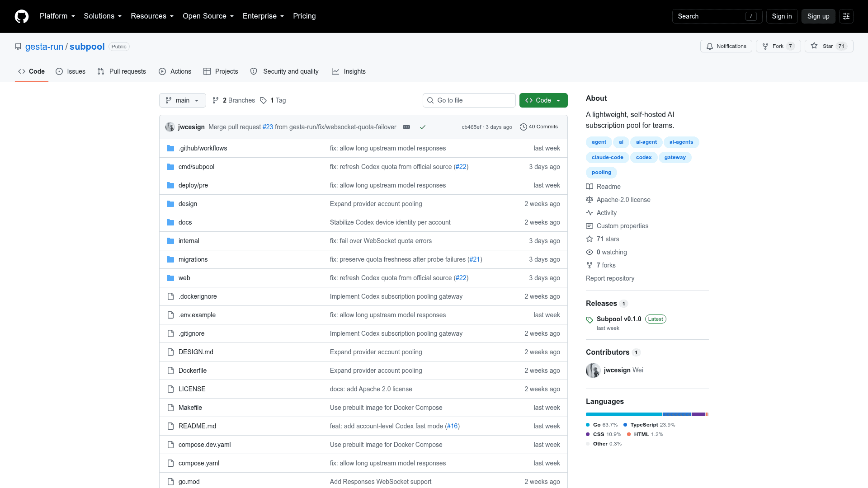Click the header Search box
Viewport: 868px width, 488px height.
pyautogui.click(x=717, y=16)
